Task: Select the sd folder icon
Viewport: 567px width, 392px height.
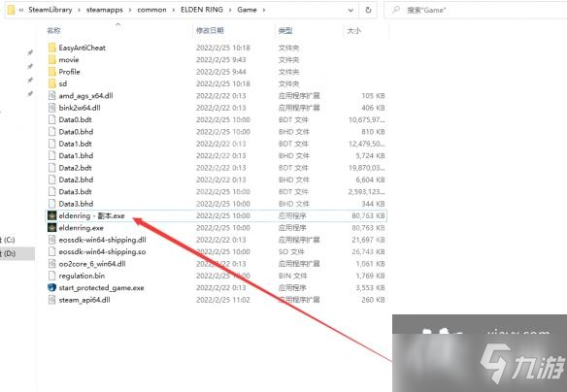Action: tap(52, 83)
